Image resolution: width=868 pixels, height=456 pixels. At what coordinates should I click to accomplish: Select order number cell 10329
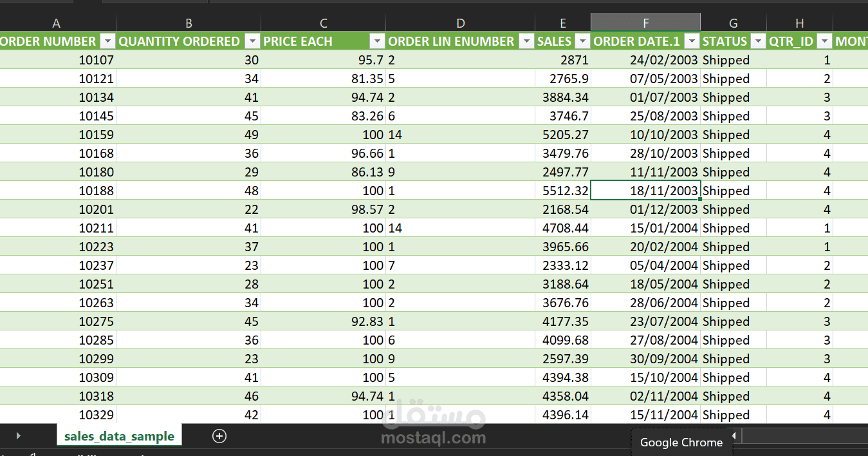[x=58, y=415]
